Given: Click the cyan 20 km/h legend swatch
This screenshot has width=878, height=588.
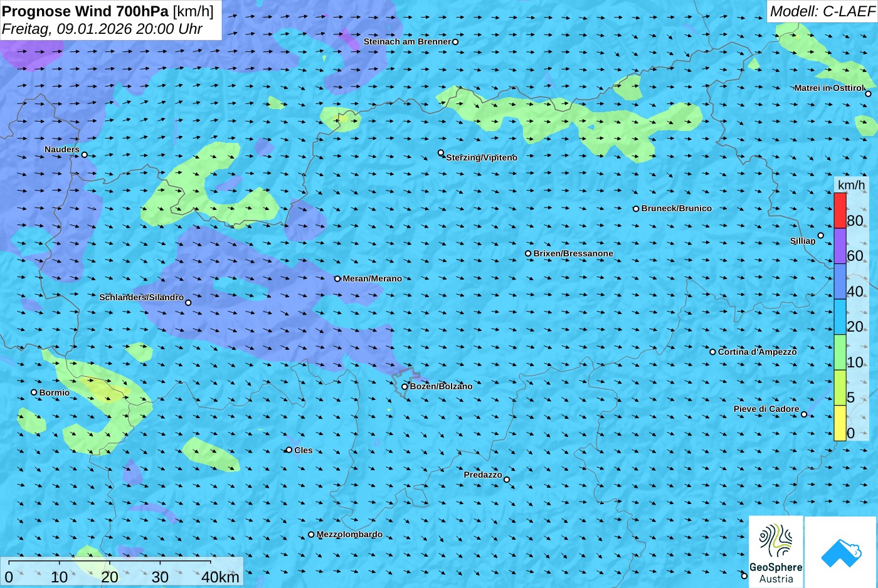Looking at the screenshot, I should pyautogui.click(x=840, y=317).
